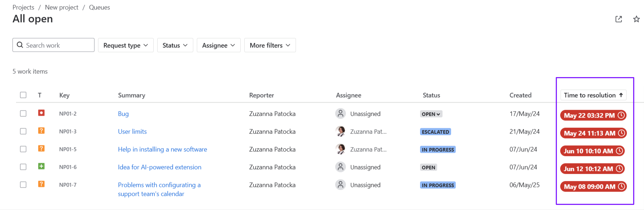
Task: Click Zuzanna's avatar on User limits row
Action: [341, 131]
